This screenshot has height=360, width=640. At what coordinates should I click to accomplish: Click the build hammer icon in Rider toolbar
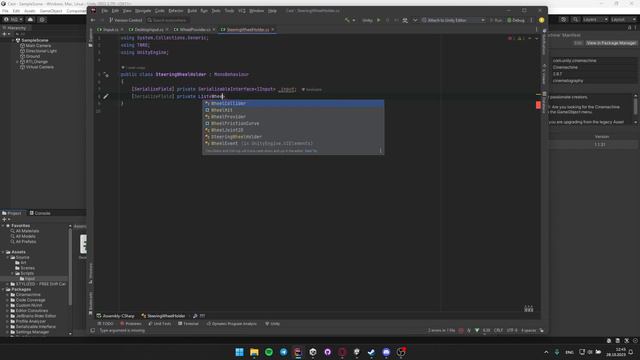point(347,20)
